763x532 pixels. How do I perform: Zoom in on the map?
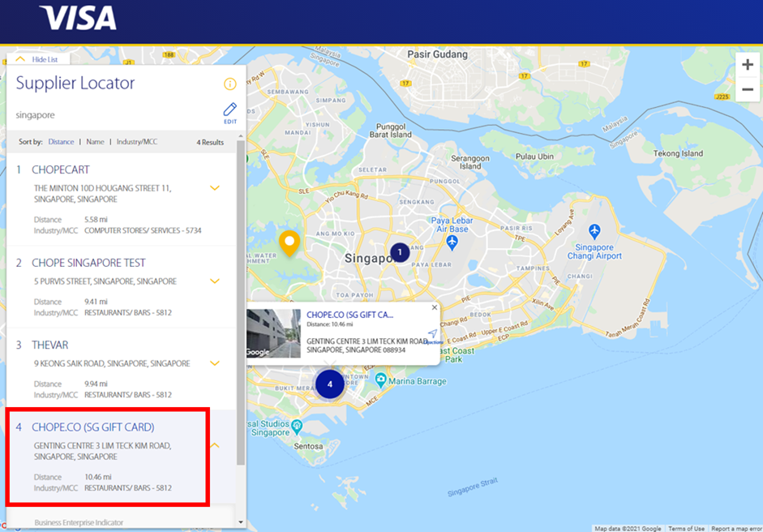click(748, 65)
